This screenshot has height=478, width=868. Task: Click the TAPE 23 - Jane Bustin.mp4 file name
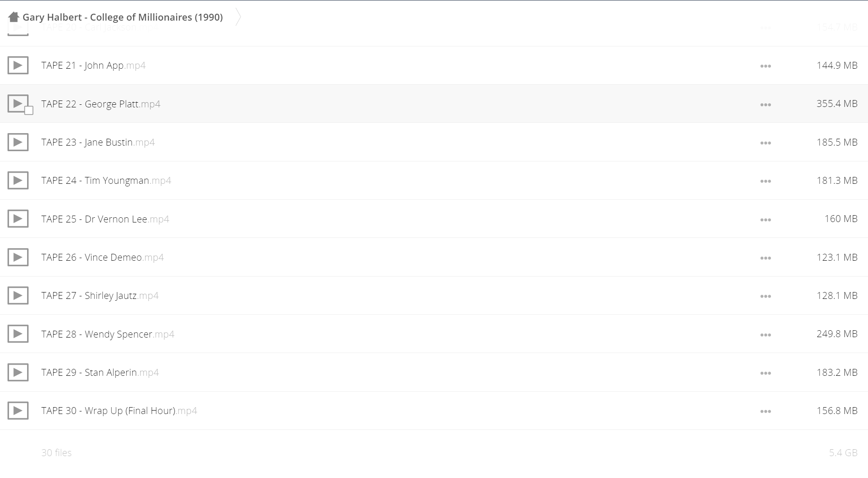click(x=98, y=142)
